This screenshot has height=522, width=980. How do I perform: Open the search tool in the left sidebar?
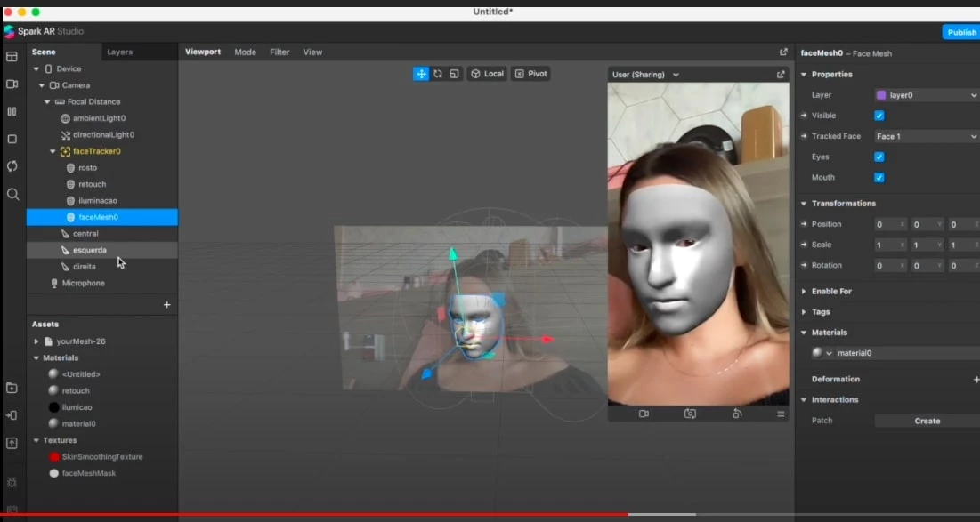[12, 194]
